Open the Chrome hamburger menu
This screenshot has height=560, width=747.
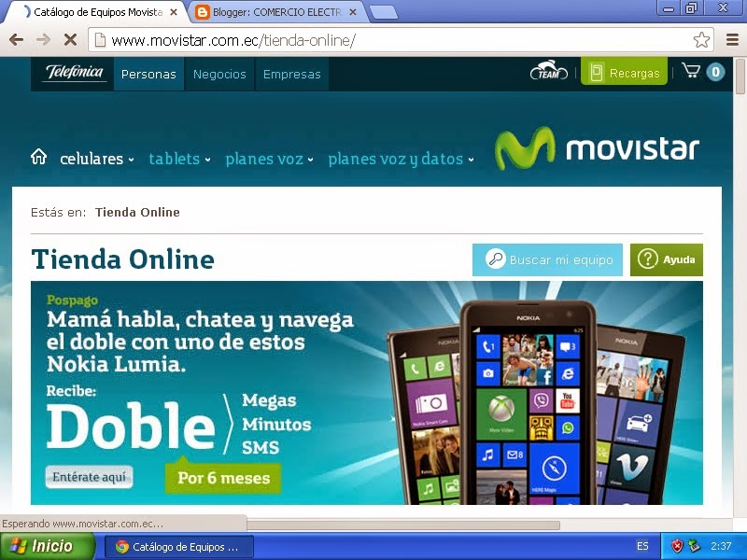(732, 40)
